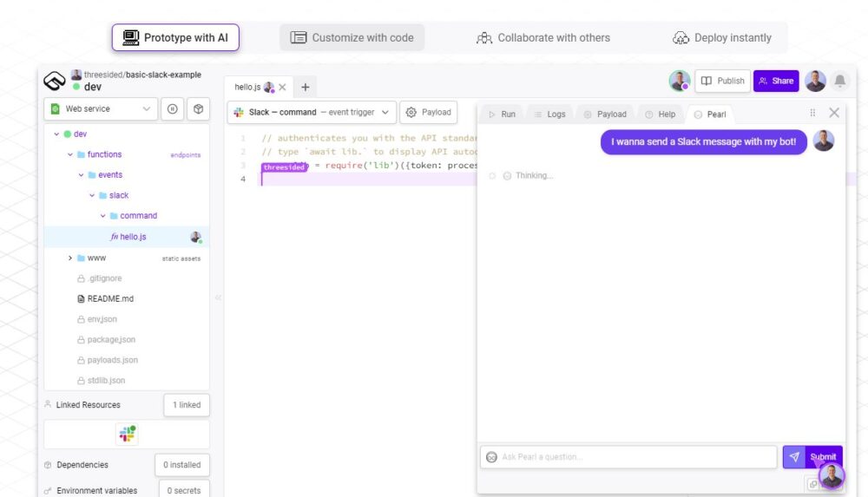The width and height of the screenshot is (868, 497).
Task: Open the Slack command event trigger dropdown
Action: point(312,113)
